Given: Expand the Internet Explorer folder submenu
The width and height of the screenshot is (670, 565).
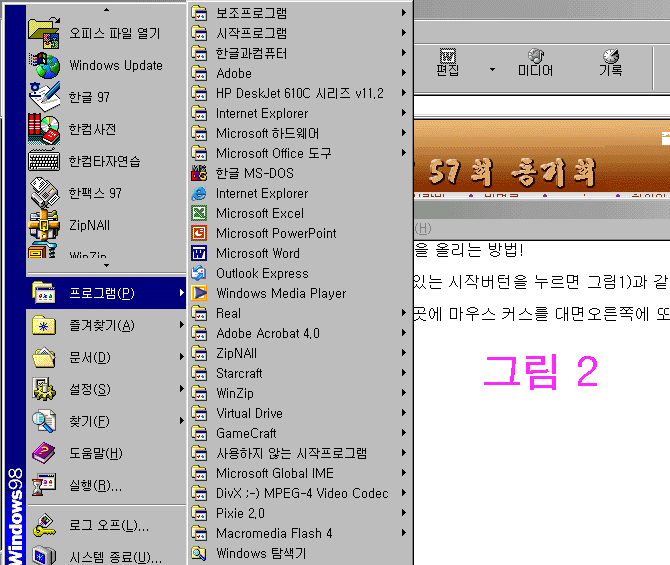Looking at the screenshot, I should pyautogui.click(x=301, y=113).
